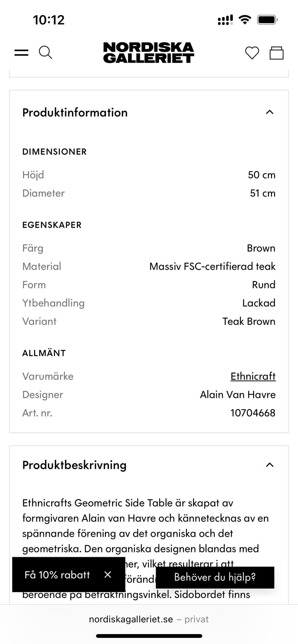The image size is (298, 644).
Task: Open the shopping cart icon
Action: (x=276, y=53)
